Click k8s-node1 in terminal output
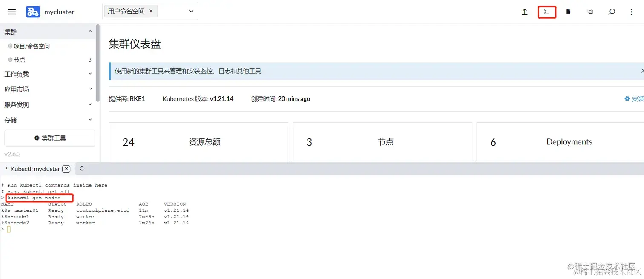Viewport: 644px width, 279px height. pyautogui.click(x=15, y=217)
